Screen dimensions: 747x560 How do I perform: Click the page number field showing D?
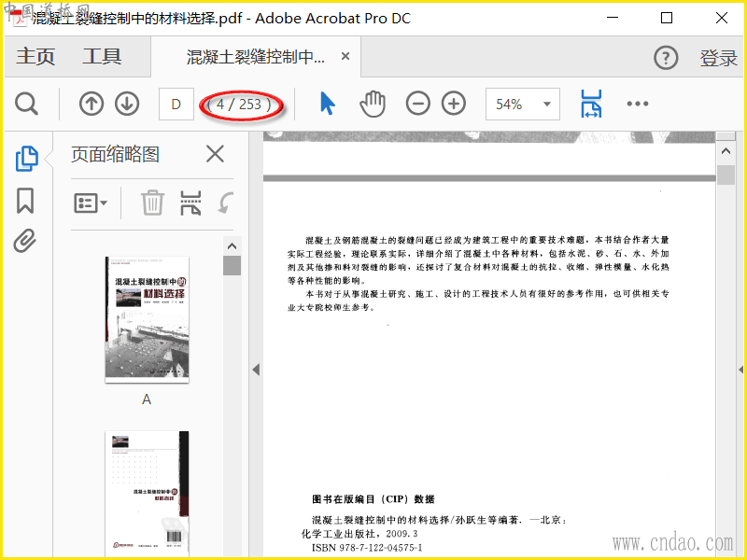[176, 104]
